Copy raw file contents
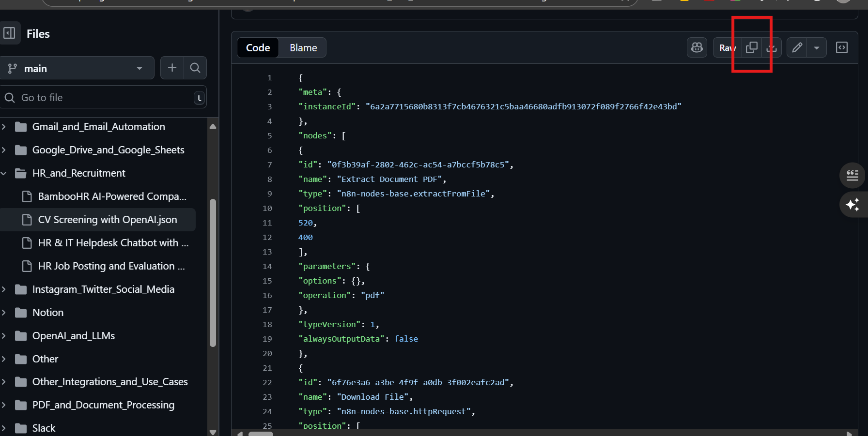 tap(751, 48)
